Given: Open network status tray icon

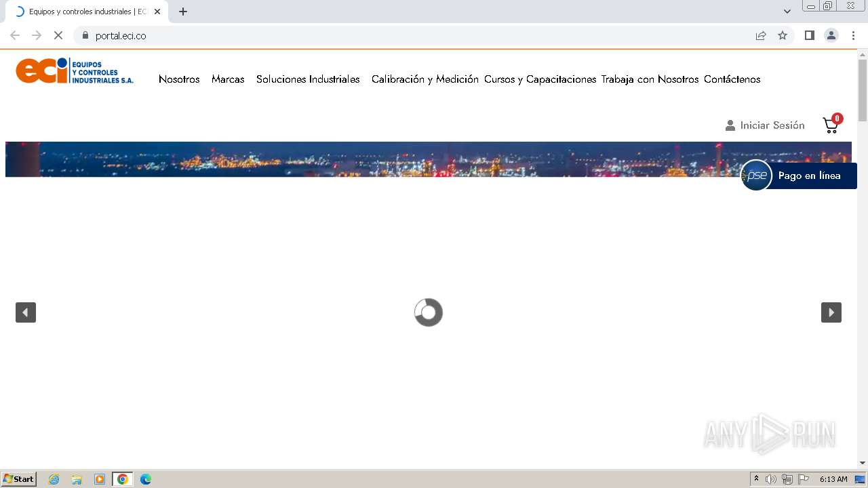Looking at the screenshot, I should [x=787, y=479].
